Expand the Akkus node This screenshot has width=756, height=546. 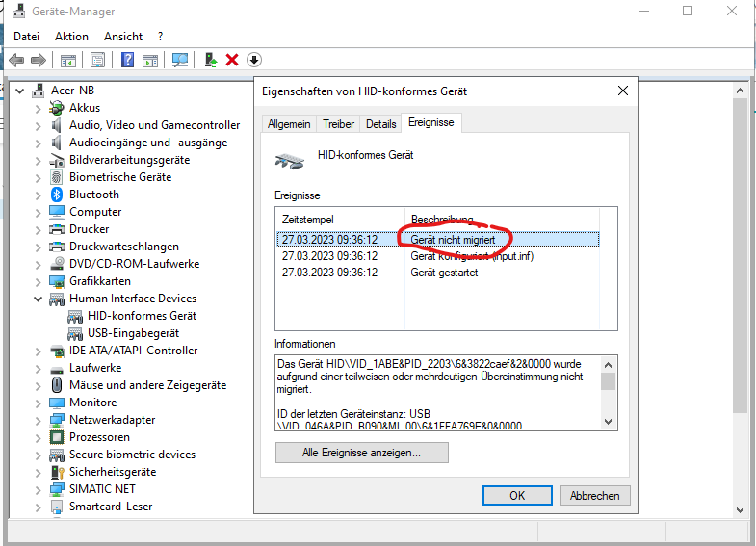pos(39,108)
